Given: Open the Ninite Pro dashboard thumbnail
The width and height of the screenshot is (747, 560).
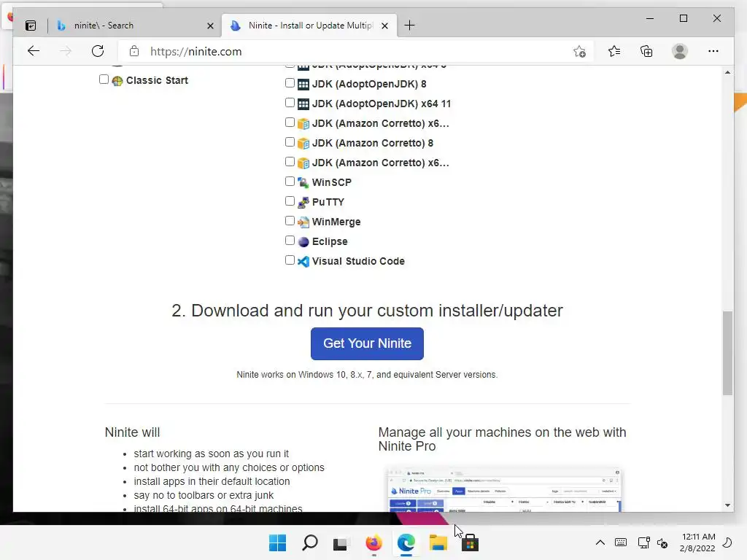Looking at the screenshot, I should [504, 489].
